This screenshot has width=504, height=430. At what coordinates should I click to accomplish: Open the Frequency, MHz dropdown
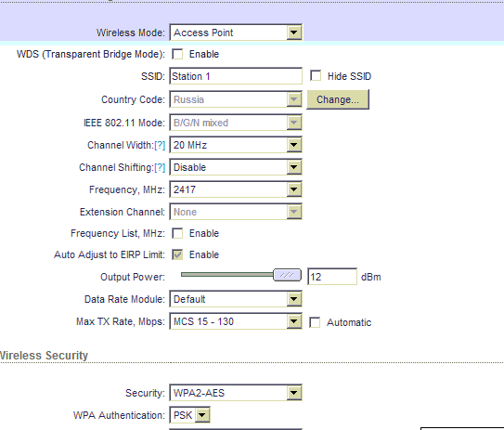(x=236, y=189)
